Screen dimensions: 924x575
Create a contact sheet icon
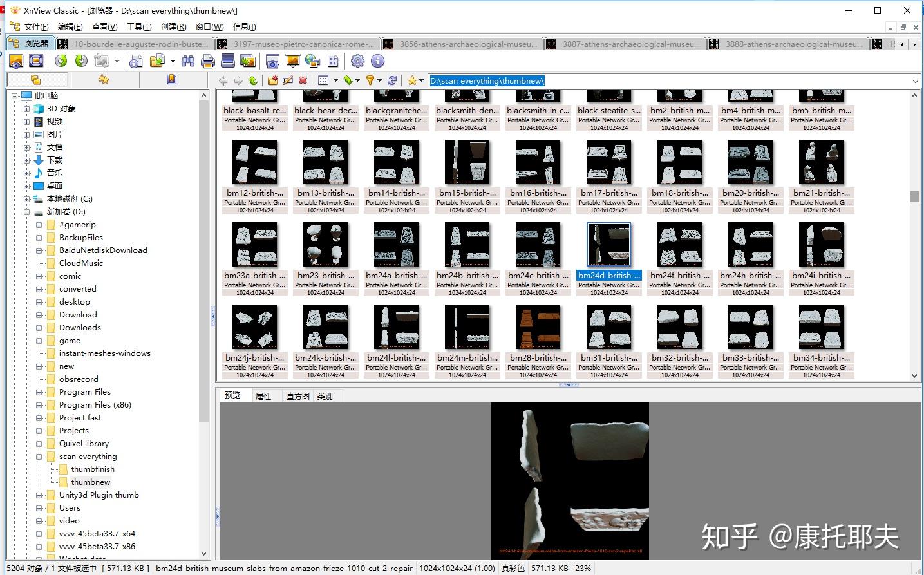click(x=333, y=61)
